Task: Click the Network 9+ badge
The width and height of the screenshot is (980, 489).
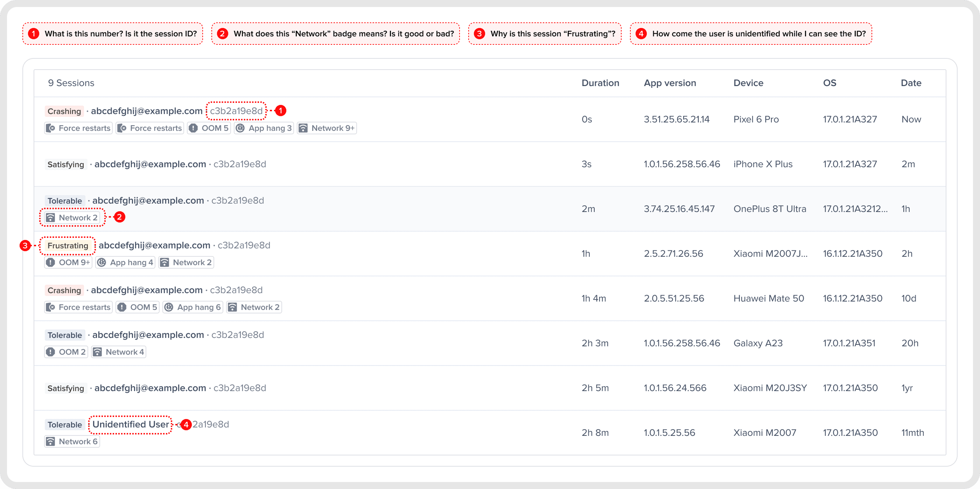Action: [327, 128]
